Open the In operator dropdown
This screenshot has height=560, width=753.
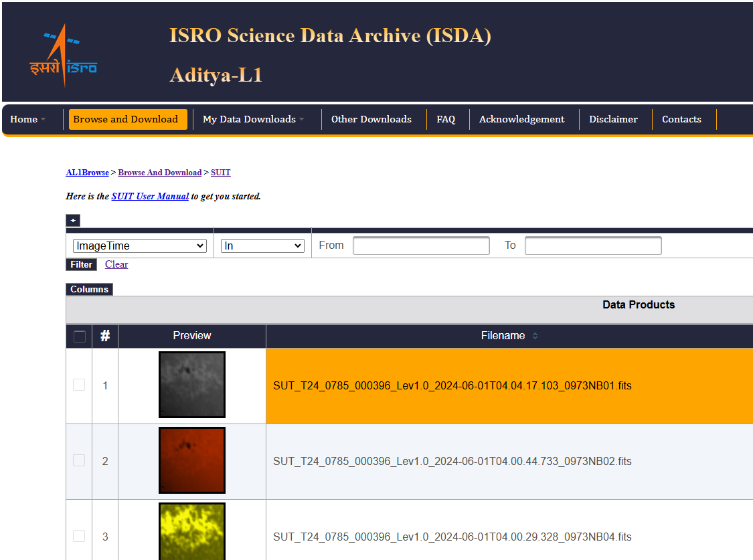click(x=262, y=246)
